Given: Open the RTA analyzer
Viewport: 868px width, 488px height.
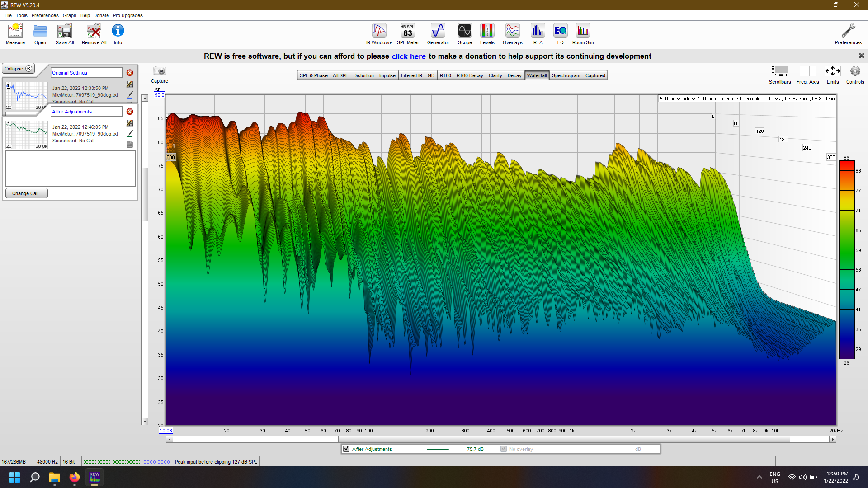Looking at the screenshot, I should coord(538,34).
